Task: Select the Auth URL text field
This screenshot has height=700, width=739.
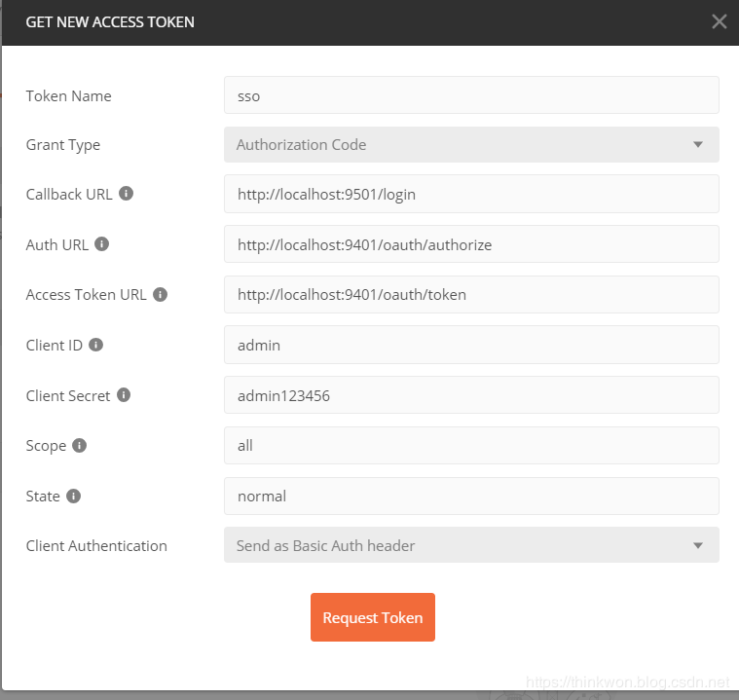Action: click(x=471, y=244)
